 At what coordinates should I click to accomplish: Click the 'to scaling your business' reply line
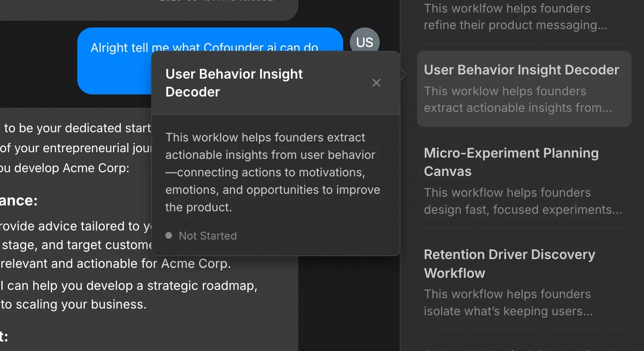pos(74,304)
